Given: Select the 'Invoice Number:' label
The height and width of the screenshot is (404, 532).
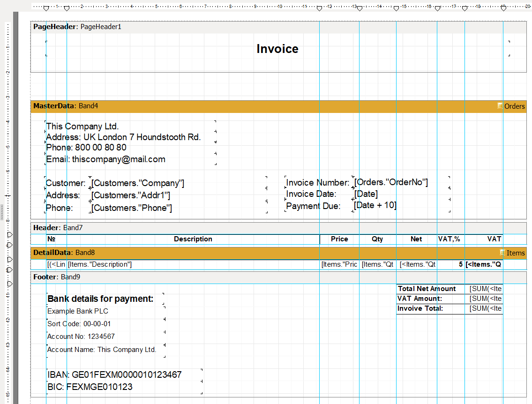Looking at the screenshot, I should [x=318, y=182].
